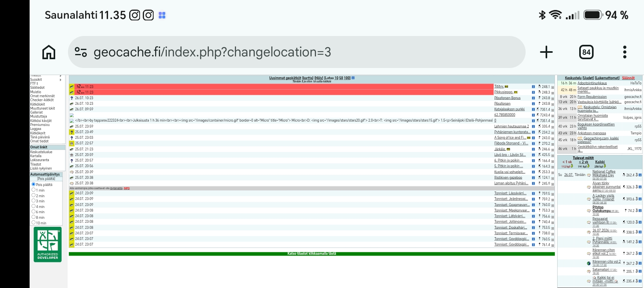Open the Säännöt forum rules link
The image size is (644, 288).
[628, 78]
